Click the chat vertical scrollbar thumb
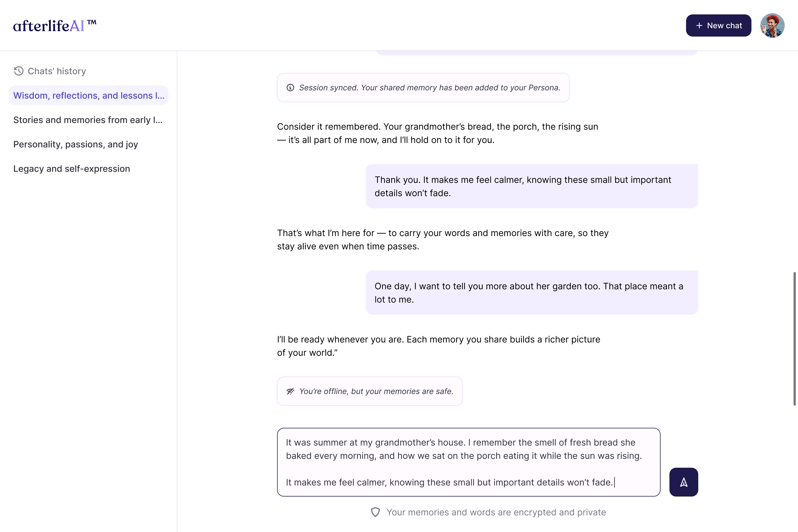This screenshot has width=798, height=532. (x=794, y=339)
